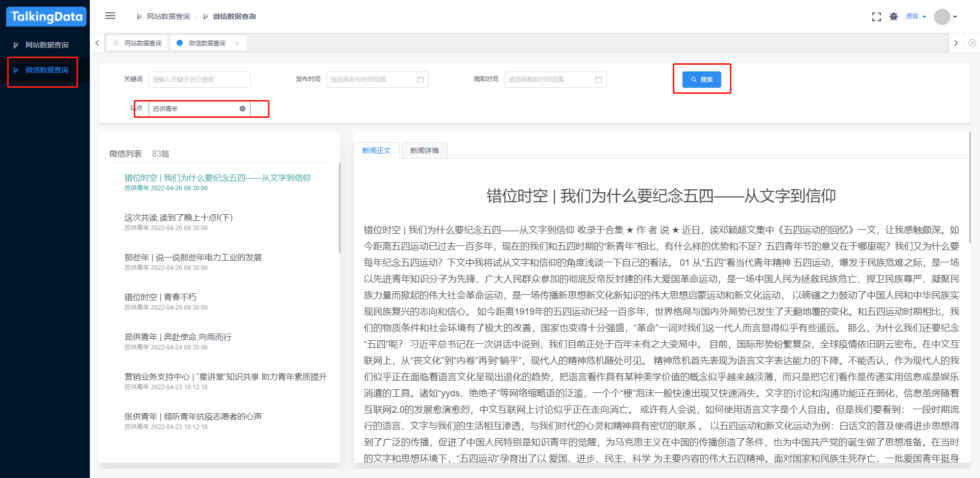Click breadcrumb icon before 网站数据查询

(x=139, y=17)
